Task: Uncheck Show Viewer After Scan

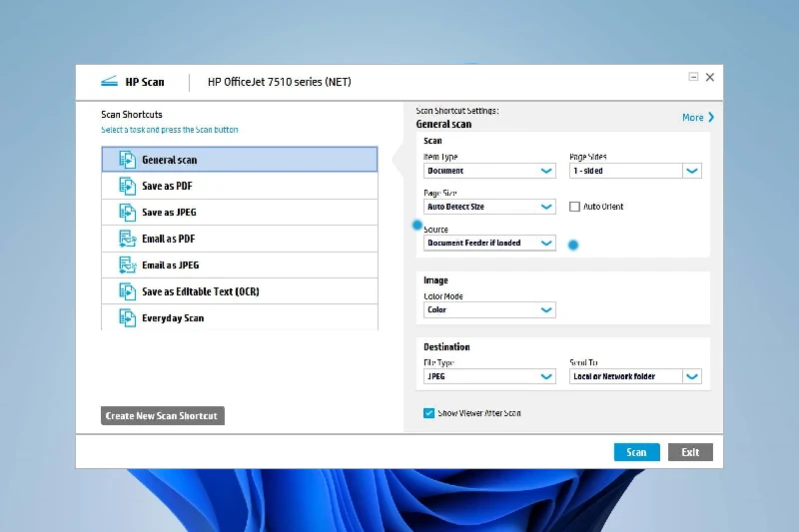Action: pyautogui.click(x=429, y=413)
